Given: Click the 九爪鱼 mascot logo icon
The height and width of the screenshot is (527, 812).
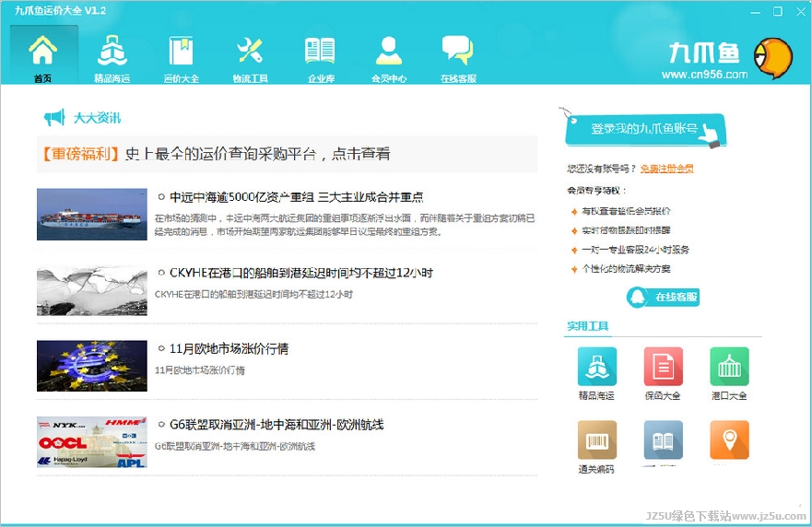Looking at the screenshot, I should [x=773, y=58].
